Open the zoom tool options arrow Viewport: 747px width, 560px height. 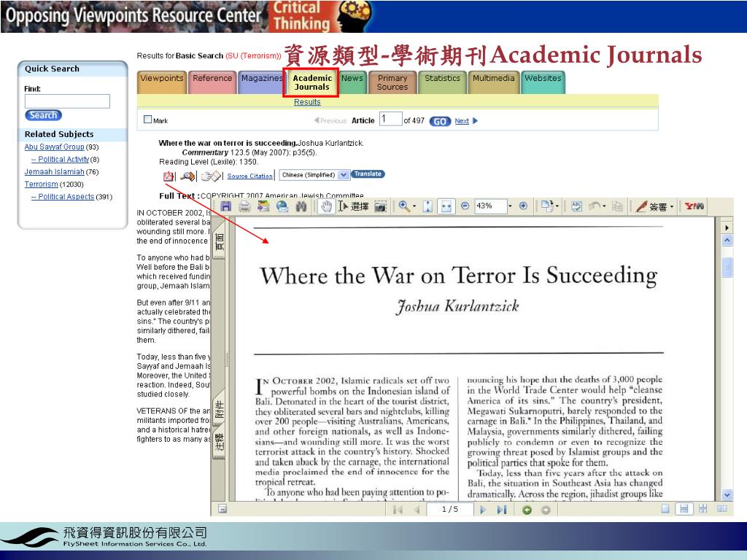point(414,206)
